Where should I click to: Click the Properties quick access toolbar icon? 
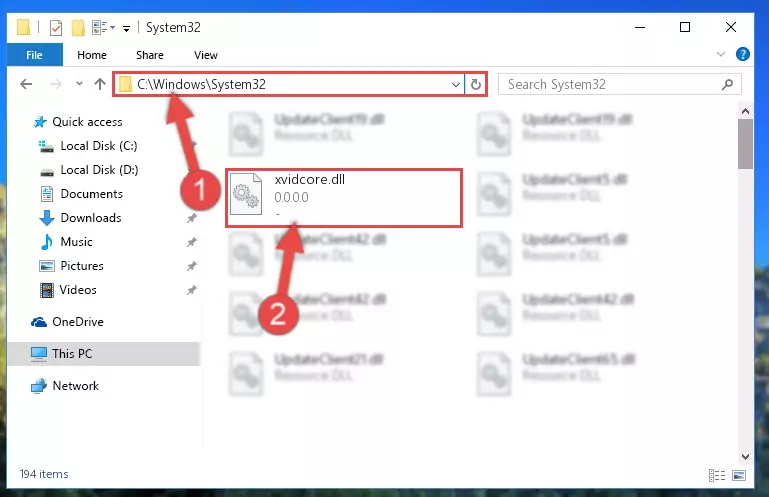(55, 27)
